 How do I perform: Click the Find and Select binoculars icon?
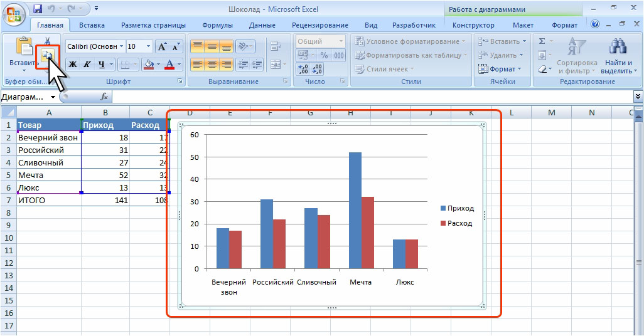(x=618, y=48)
